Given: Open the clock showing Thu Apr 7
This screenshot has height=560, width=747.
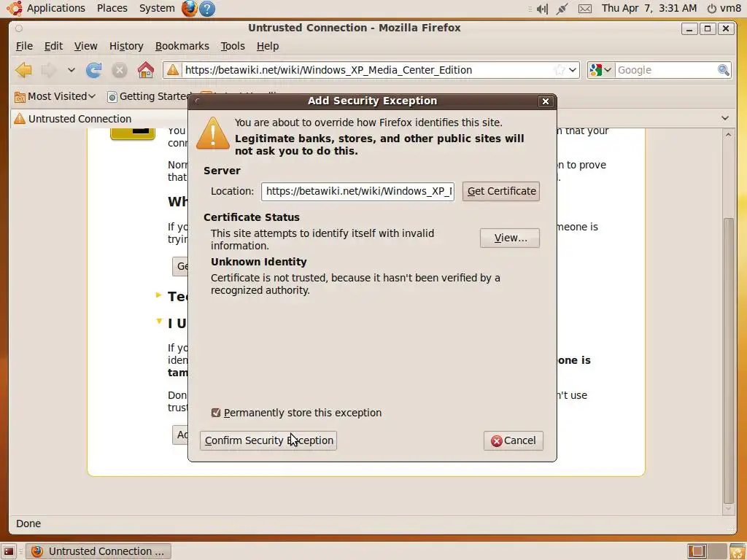Looking at the screenshot, I should coord(649,8).
